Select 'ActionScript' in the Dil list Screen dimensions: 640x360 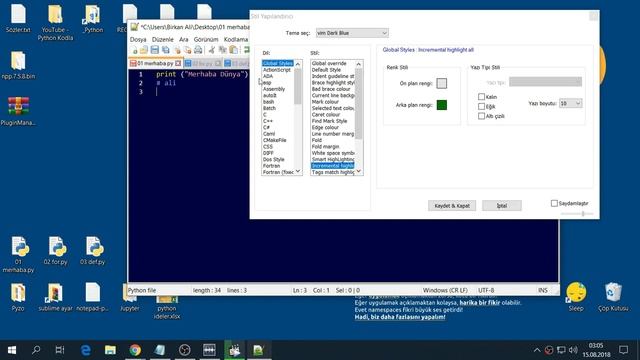click(277, 70)
